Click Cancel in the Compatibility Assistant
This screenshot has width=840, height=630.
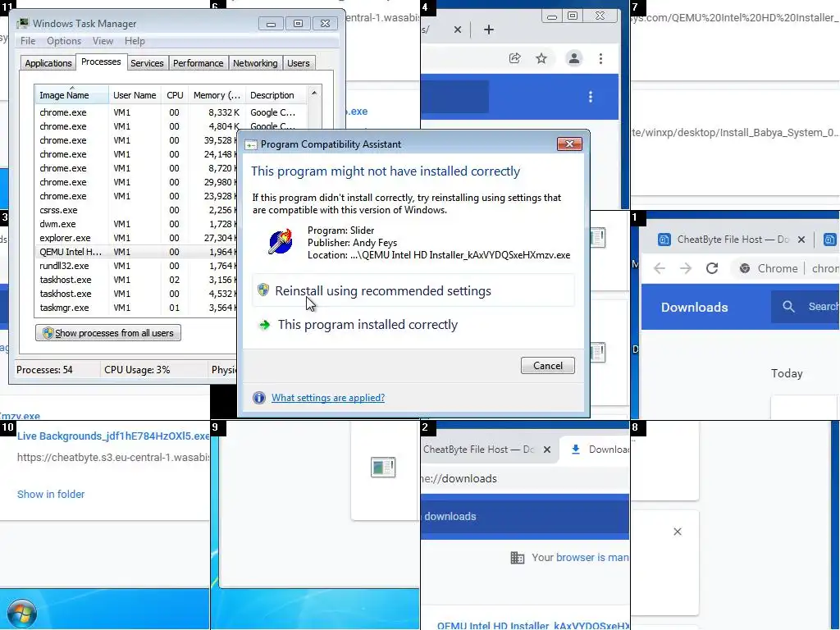click(x=547, y=365)
